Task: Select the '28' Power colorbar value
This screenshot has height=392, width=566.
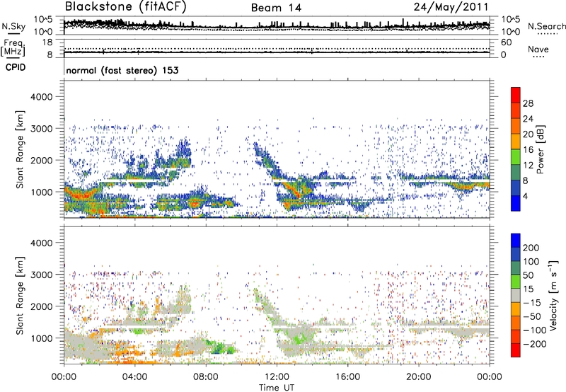Action: pos(528,103)
